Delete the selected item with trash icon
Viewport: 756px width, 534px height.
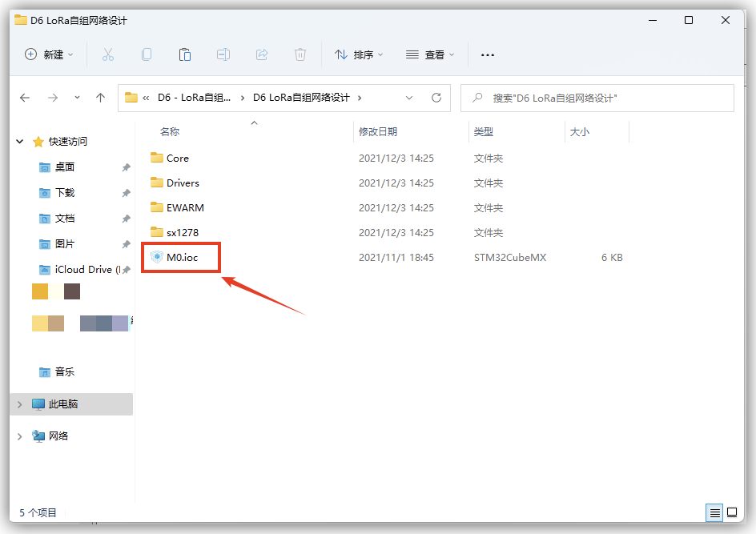(x=300, y=55)
